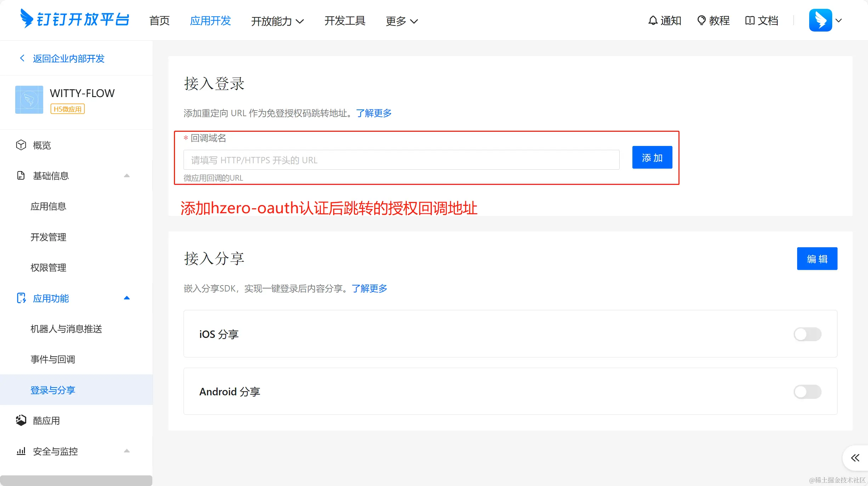
Task: Open the 更多 dropdown in top navigation
Action: click(x=401, y=21)
